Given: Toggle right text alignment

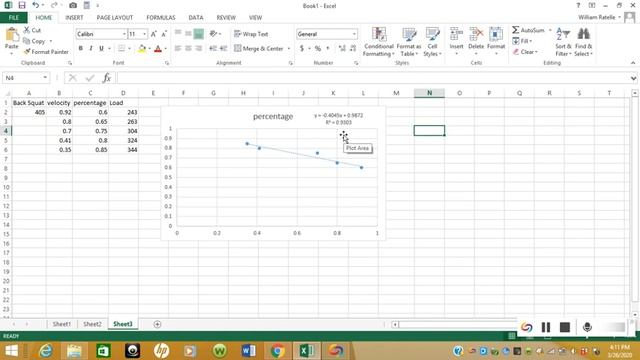Looking at the screenshot, I should 199,49.
